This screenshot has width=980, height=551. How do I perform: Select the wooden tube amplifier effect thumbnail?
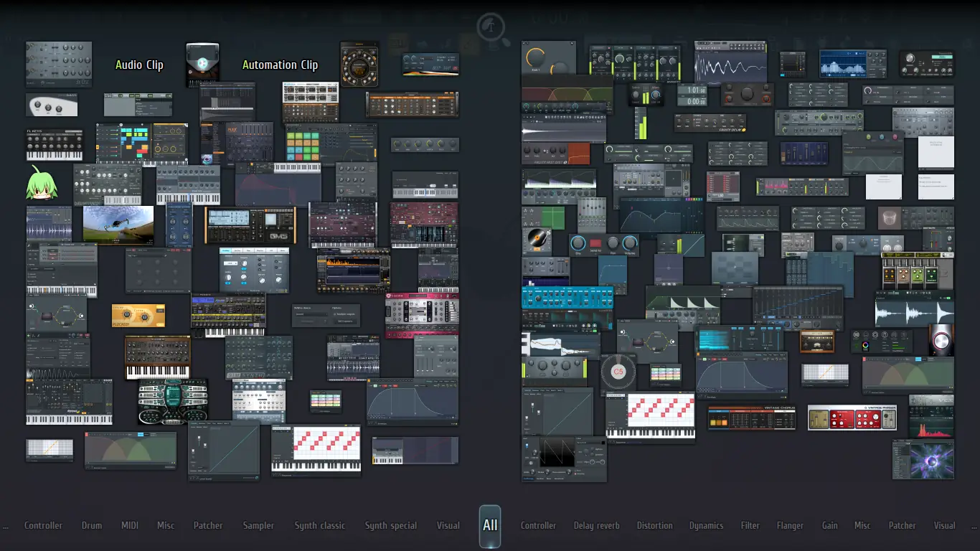pos(817,342)
